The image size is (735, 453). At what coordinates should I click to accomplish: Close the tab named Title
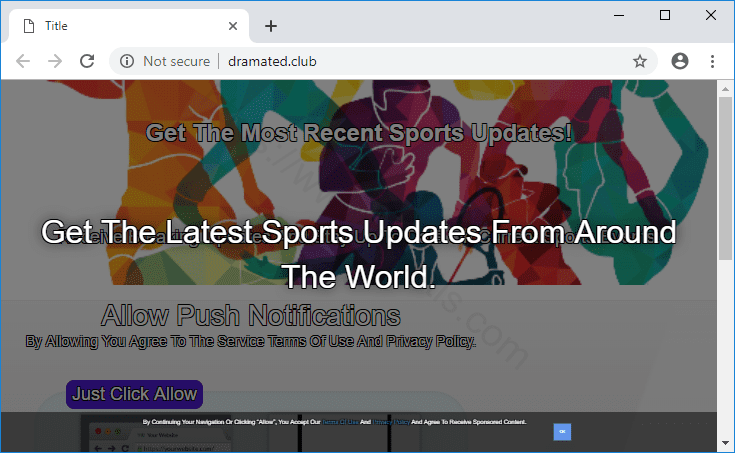[233, 26]
